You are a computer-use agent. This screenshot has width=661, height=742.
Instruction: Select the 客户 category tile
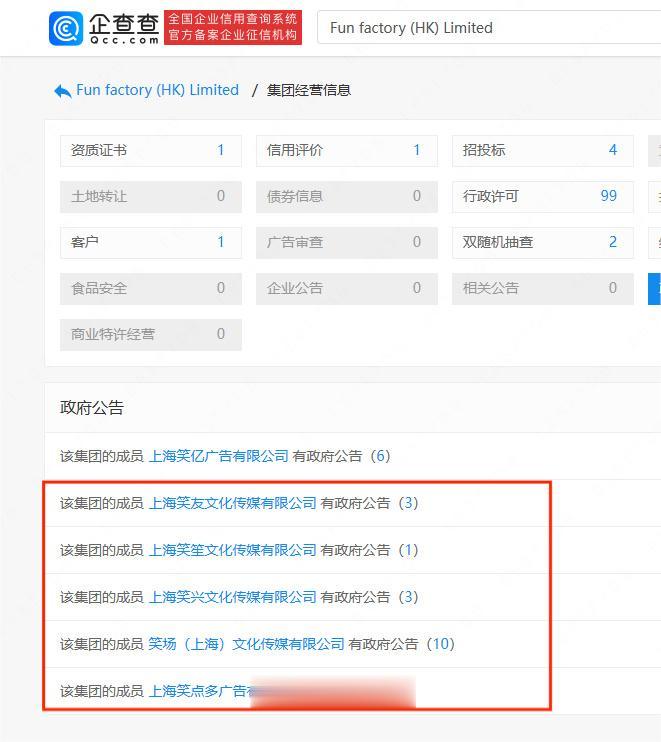(x=151, y=242)
